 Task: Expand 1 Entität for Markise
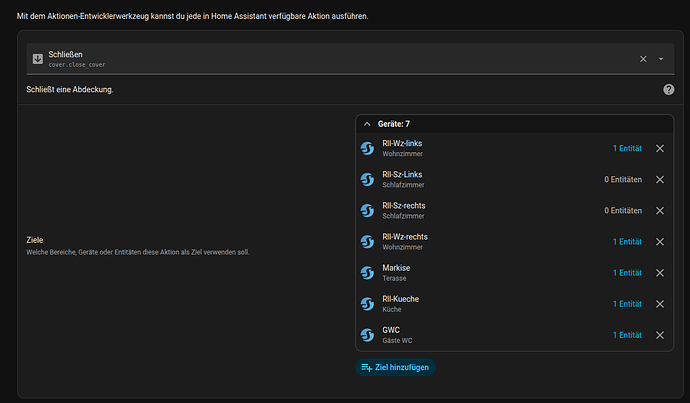[627, 272]
